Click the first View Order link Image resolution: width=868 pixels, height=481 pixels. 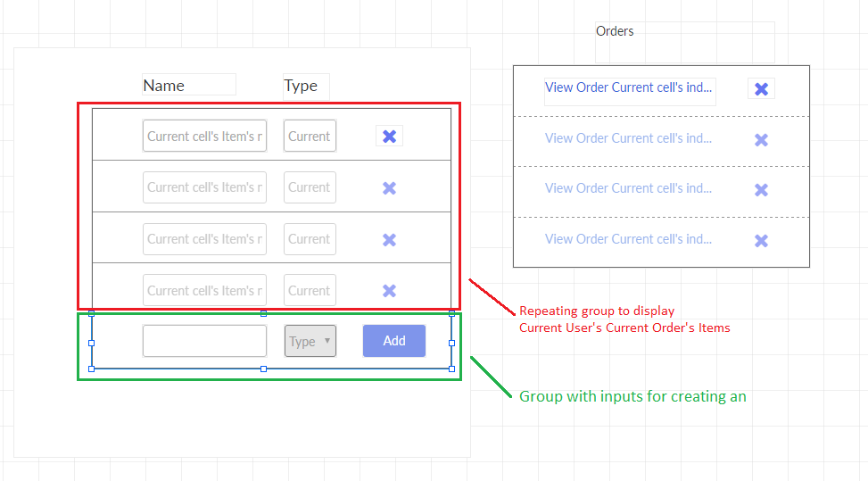click(x=629, y=87)
